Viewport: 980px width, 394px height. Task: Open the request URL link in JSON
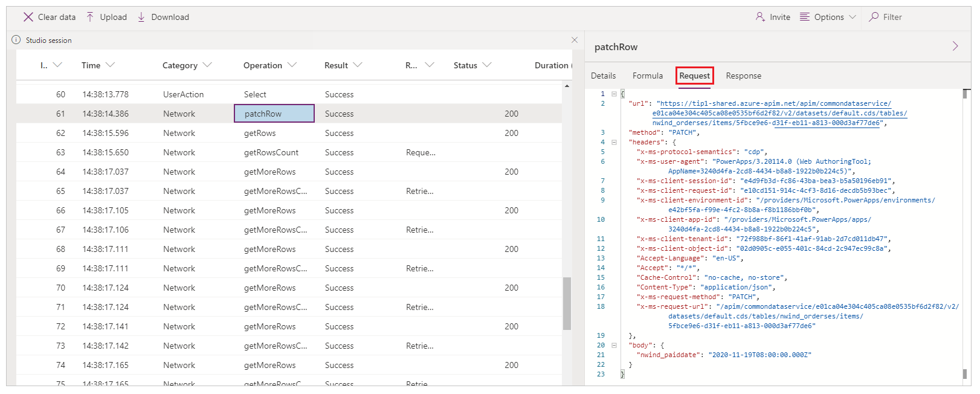pos(773,104)
